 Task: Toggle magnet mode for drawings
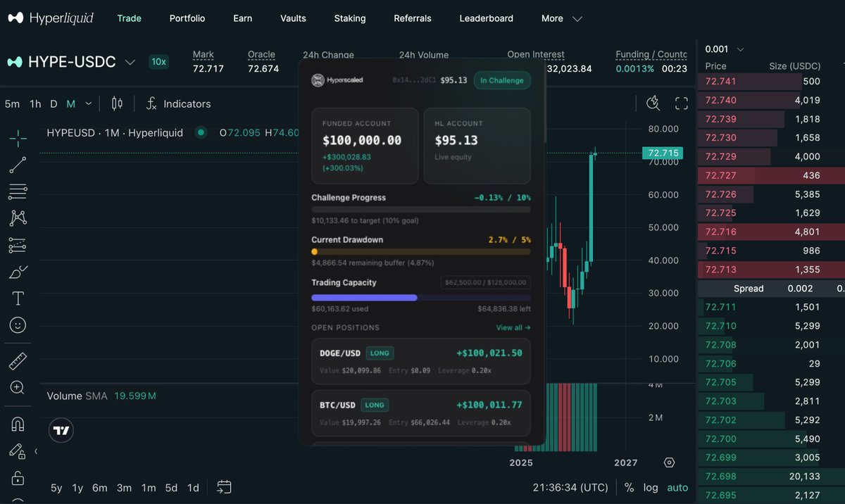pyautogui.click(x=18, y=424)
